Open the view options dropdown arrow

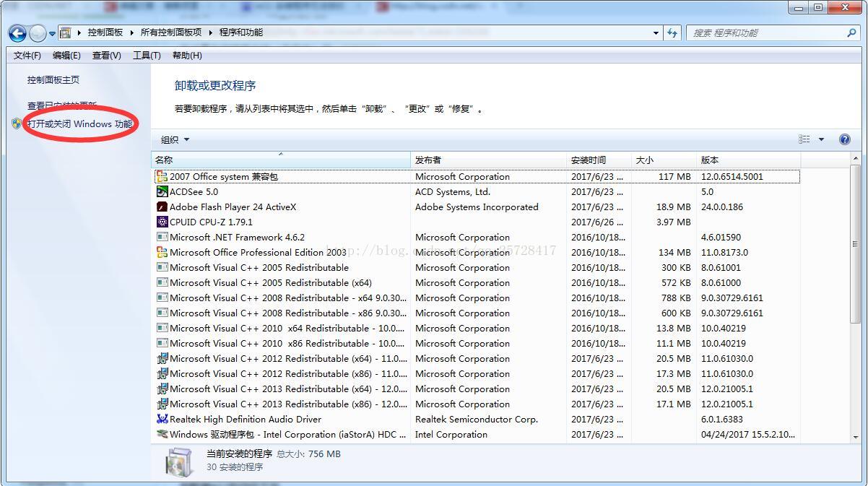pyautogui.click(x=821, y=139)
